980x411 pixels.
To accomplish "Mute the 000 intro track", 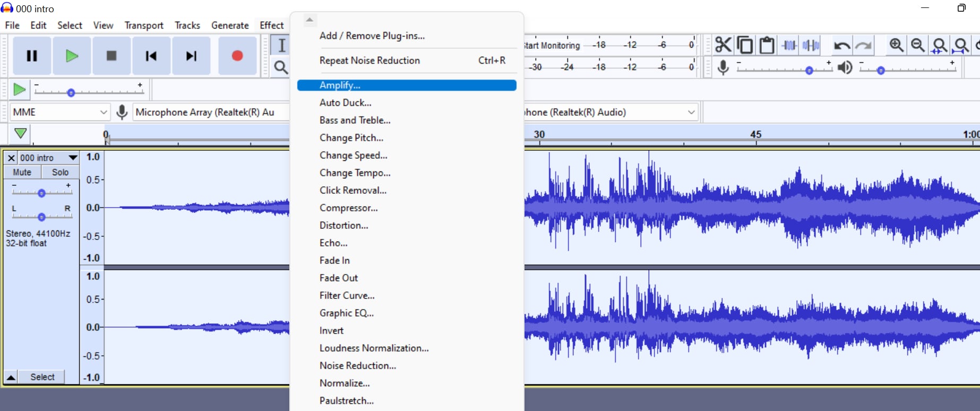I will (22, 172).
